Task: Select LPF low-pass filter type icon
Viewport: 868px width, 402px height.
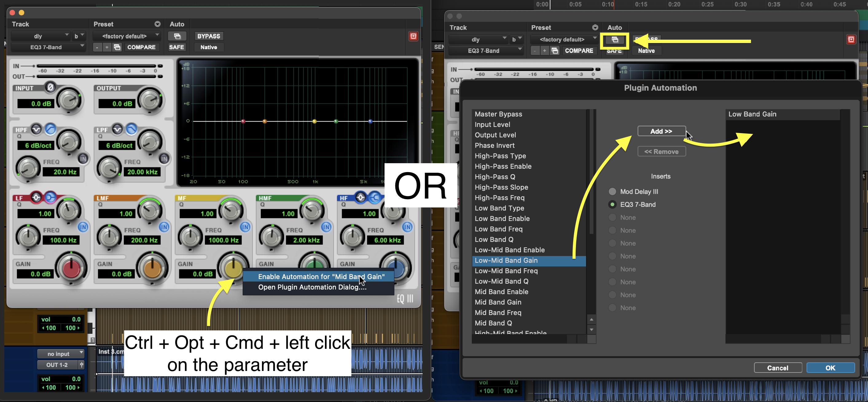Action: [131, 129]
